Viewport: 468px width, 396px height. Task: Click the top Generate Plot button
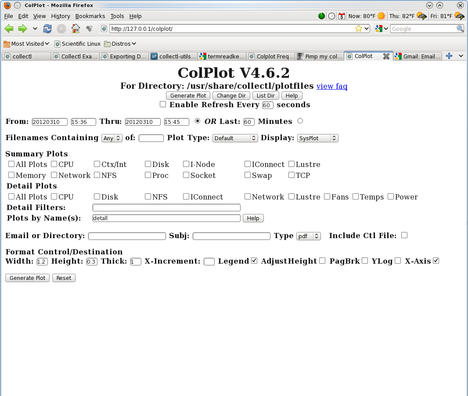(x=188, y=96)
